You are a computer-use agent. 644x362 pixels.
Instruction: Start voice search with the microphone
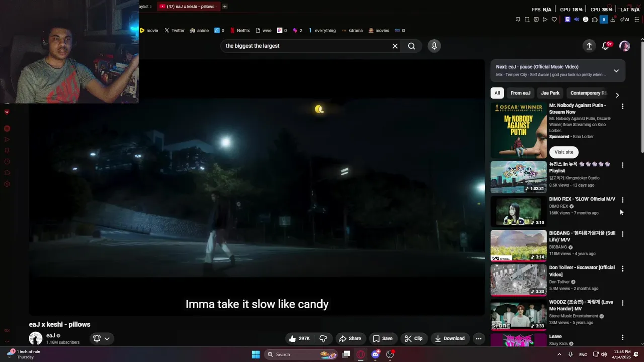(x=434, y=46)
